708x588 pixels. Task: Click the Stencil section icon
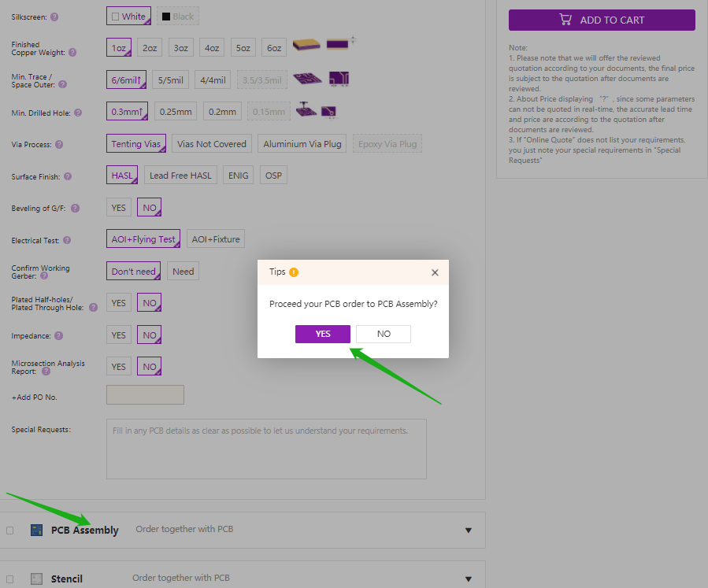coord(36,579)
